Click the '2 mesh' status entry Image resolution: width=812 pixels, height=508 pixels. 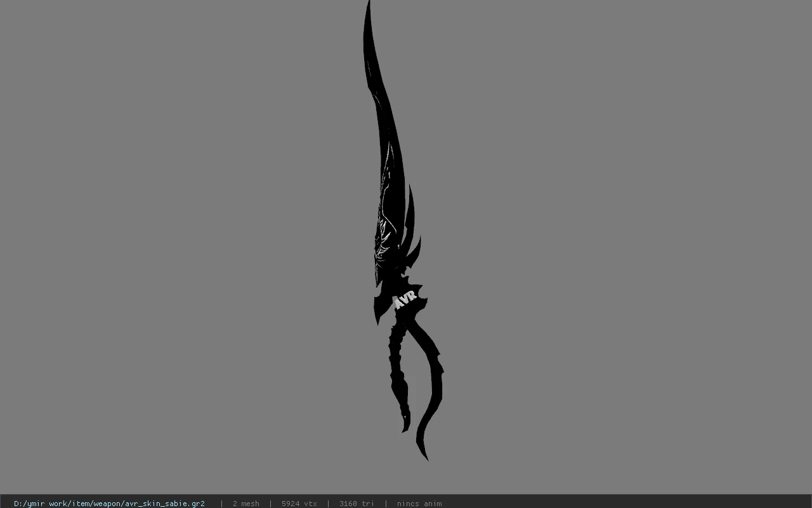pyautogui.click(x=246, y=504)
